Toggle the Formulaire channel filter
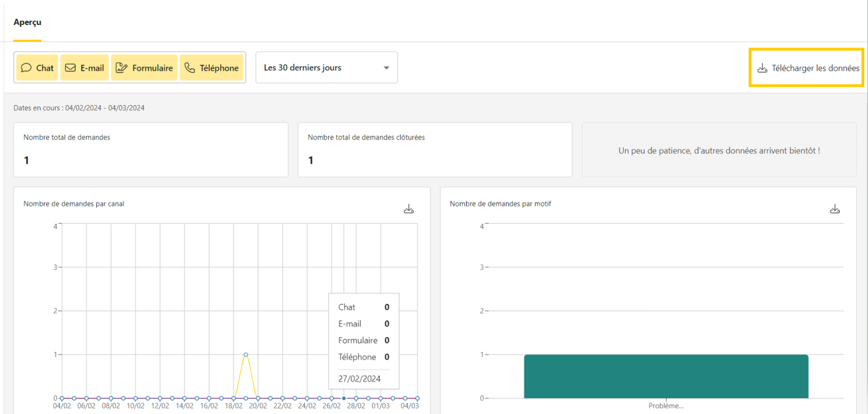 144,68
